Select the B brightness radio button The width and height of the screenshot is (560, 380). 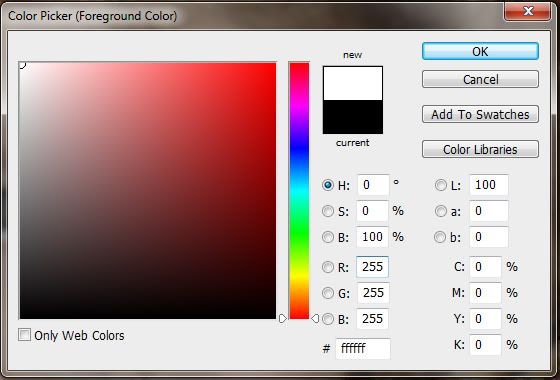328,237
